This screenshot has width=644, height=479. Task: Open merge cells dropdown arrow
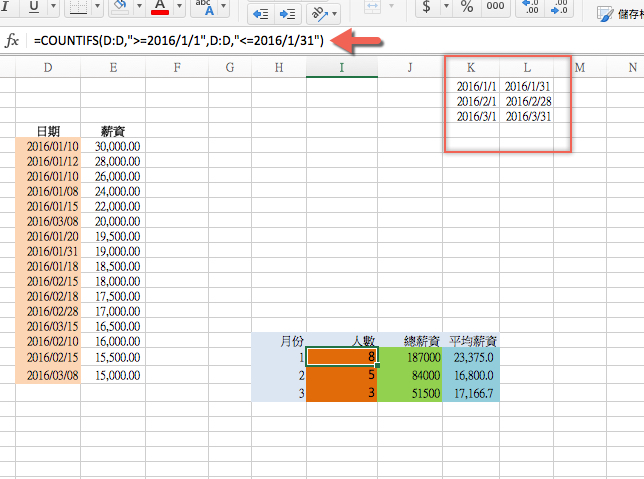tap(391, 7)
